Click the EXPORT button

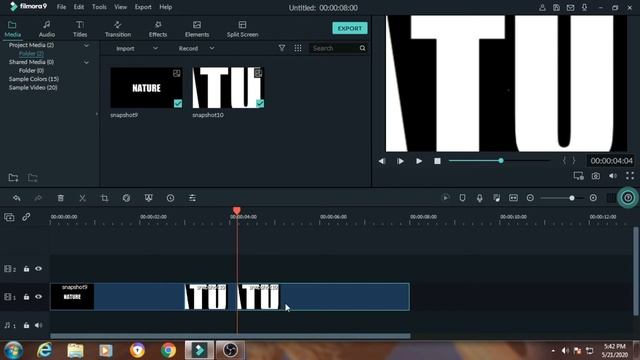click(350, 28)
